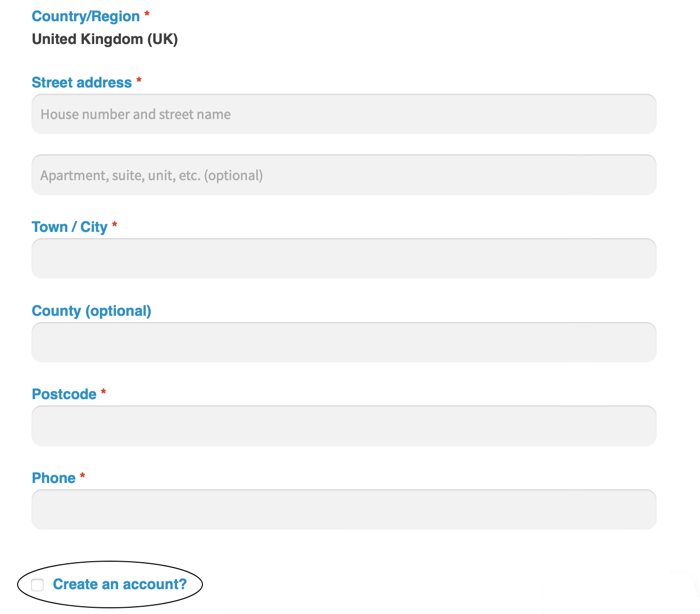Click the Street address label
The image size is (700, 614).
(82, 83)
